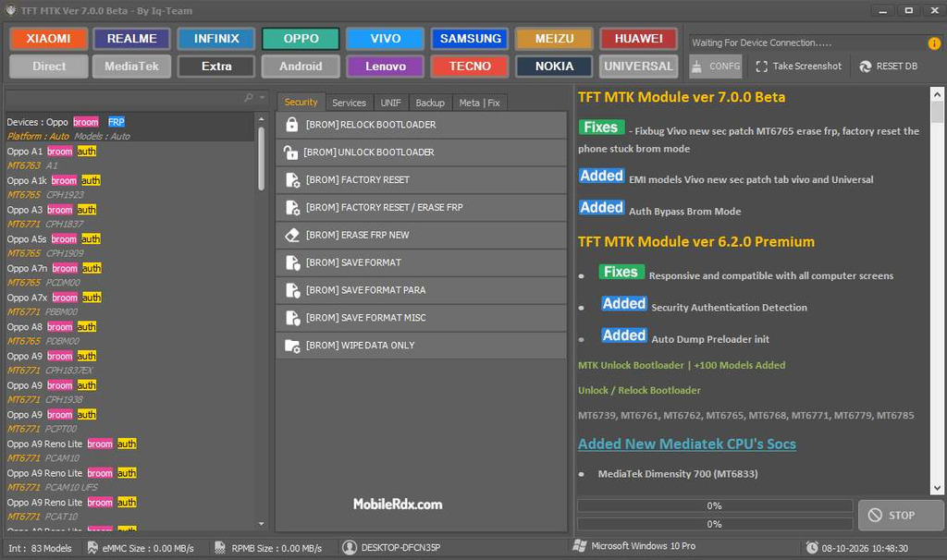
Task: Click the open-lock icon beside Unlock Bootloader
Action: [290, 152]
